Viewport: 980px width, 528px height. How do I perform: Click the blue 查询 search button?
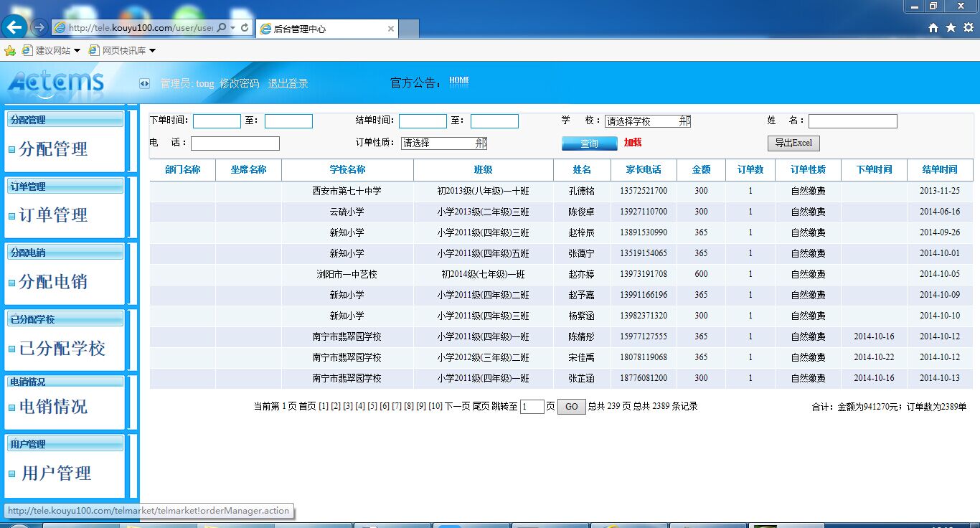point(589,143)
